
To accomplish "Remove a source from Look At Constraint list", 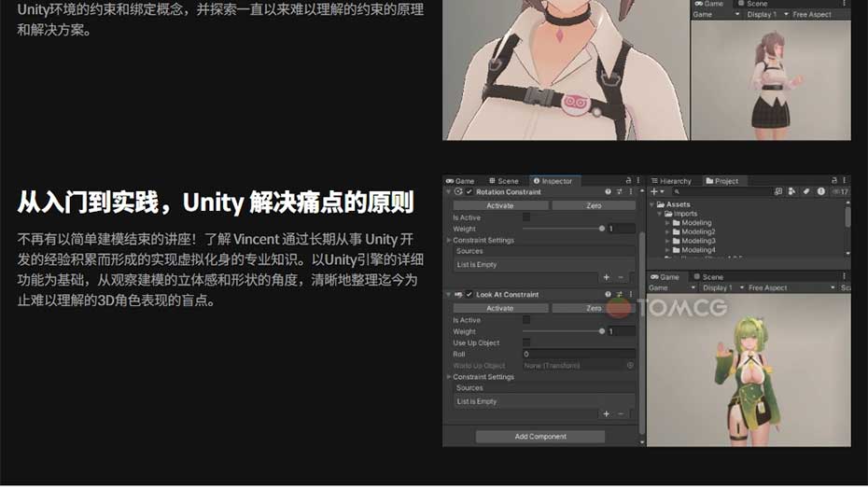I will click(621, 413).
